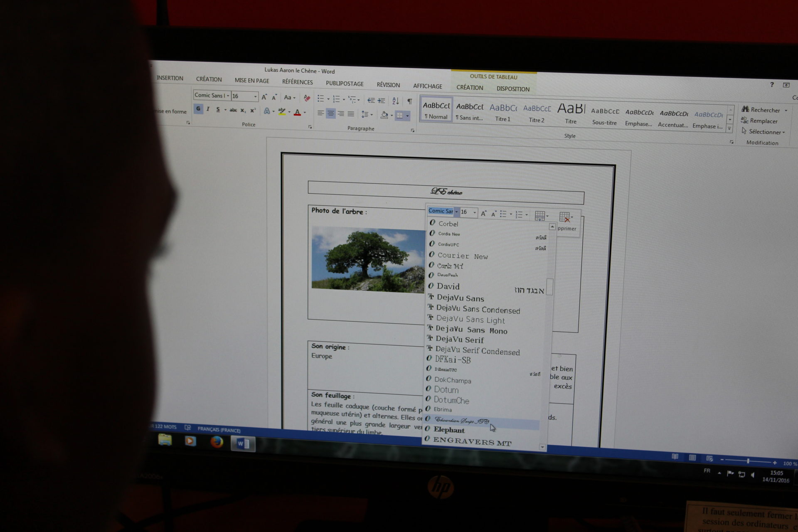
Task: Apply subscript formatting
Action: pyautogui.click(x=243, y=111)
